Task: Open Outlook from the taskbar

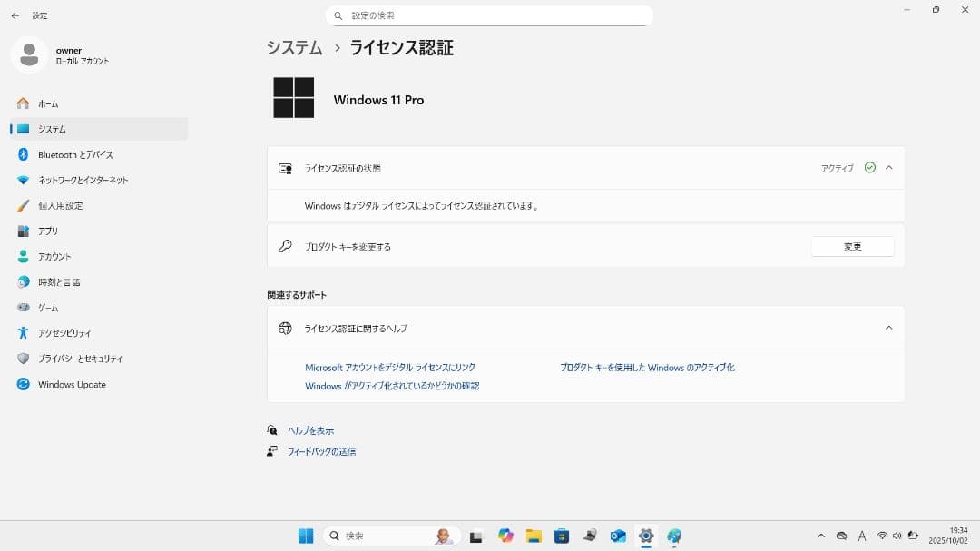Action: point(618,536)
